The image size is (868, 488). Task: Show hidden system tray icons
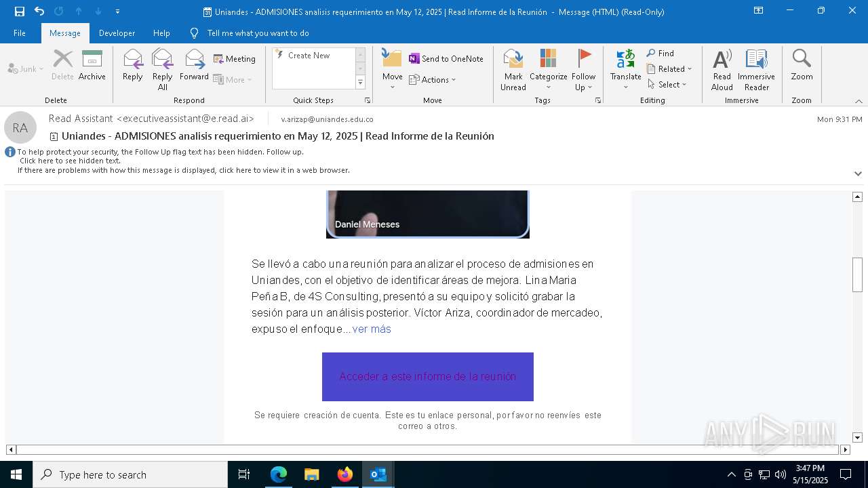731,474
